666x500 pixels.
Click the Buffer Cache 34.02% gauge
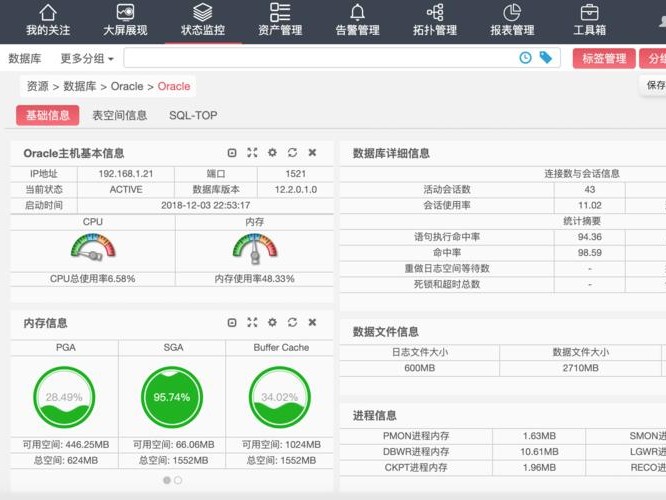[x=280, y=397]
